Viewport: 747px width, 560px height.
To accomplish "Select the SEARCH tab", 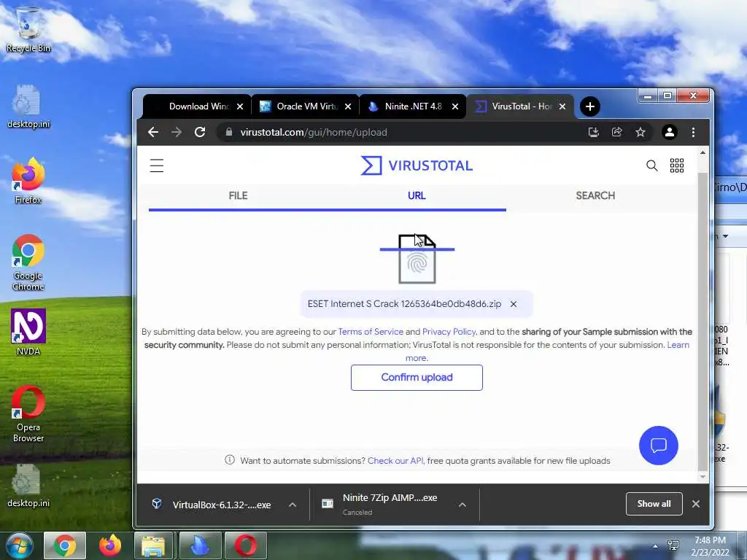I will pos(595,195).
